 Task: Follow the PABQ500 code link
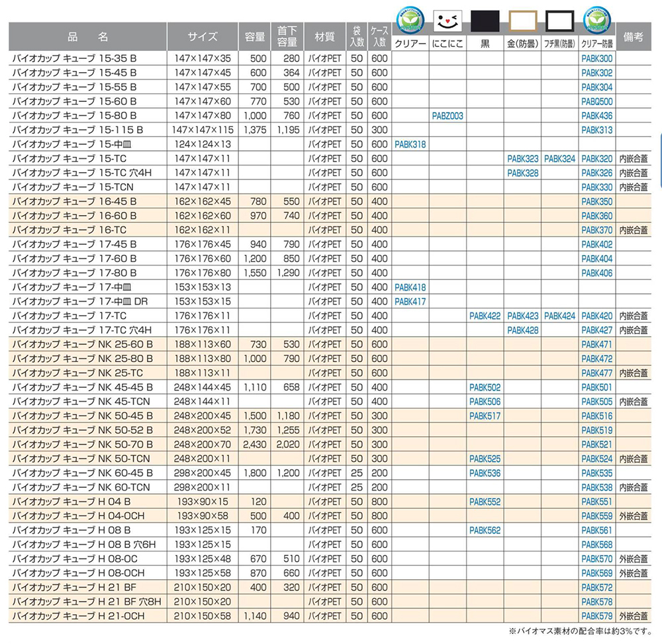597,102
